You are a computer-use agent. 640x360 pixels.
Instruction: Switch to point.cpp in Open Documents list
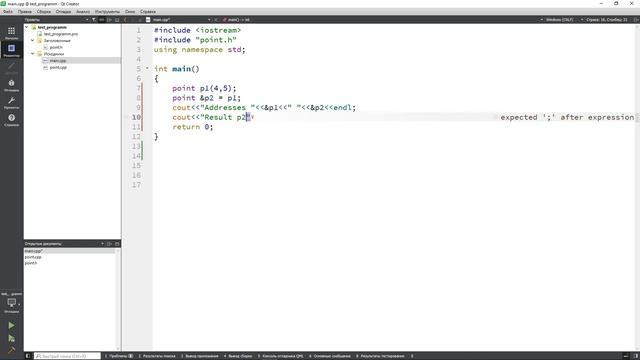33,257
